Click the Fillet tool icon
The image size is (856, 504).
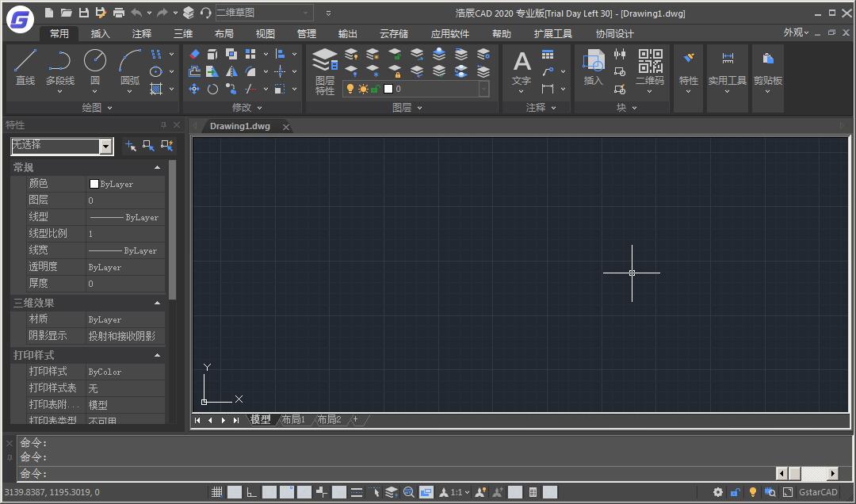(250, 71)
